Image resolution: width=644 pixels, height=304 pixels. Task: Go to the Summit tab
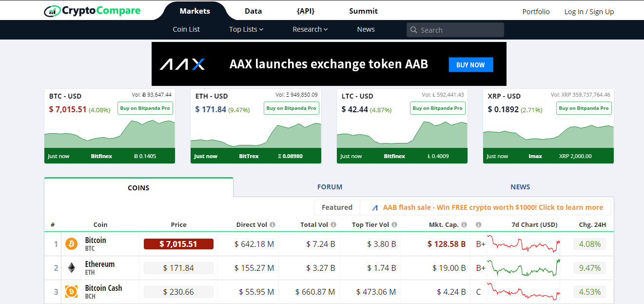pos(363,11)
